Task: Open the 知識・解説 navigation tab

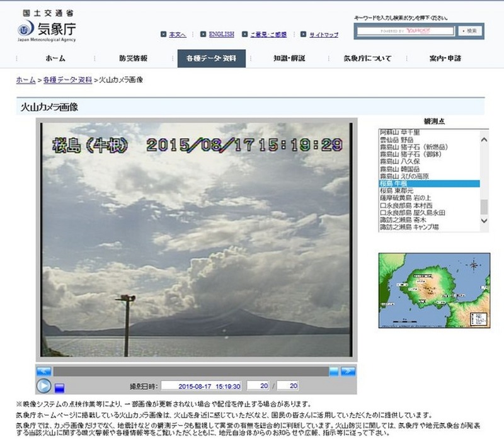Action: coord(289,59)
